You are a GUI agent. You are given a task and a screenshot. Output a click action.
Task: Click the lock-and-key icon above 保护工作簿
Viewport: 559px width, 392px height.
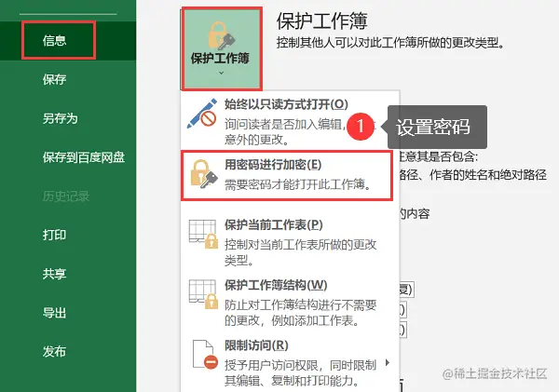point(222,35)
